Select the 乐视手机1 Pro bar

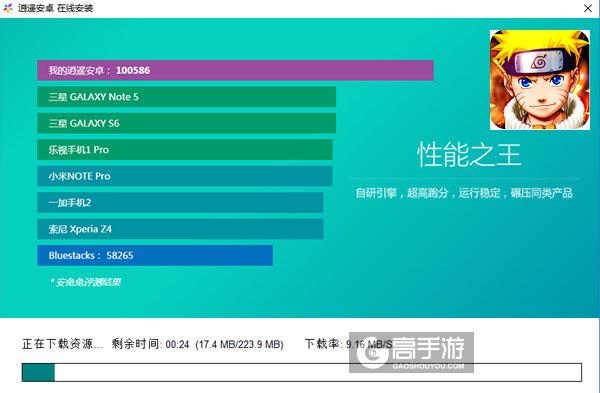point(185,150)
